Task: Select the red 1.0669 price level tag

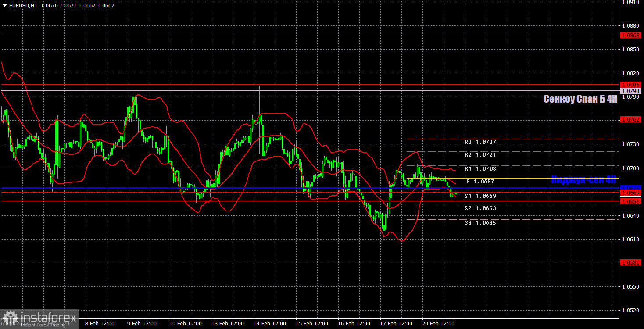Action: pos(631,193)
